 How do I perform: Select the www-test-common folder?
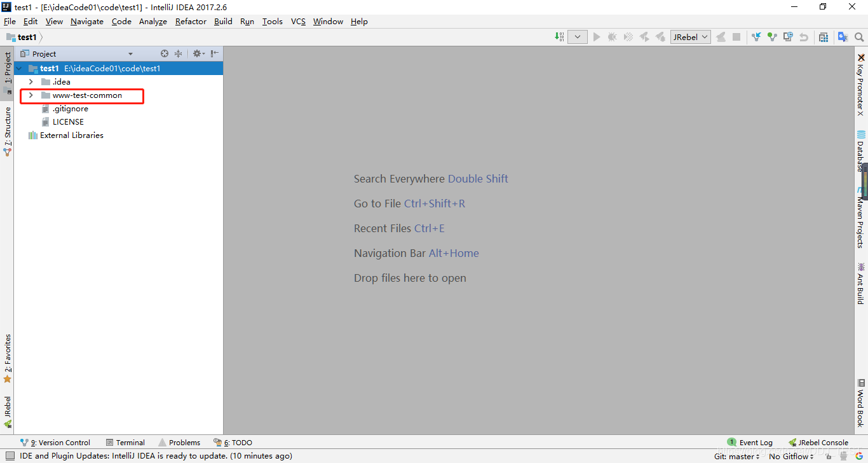click(87, 95)
